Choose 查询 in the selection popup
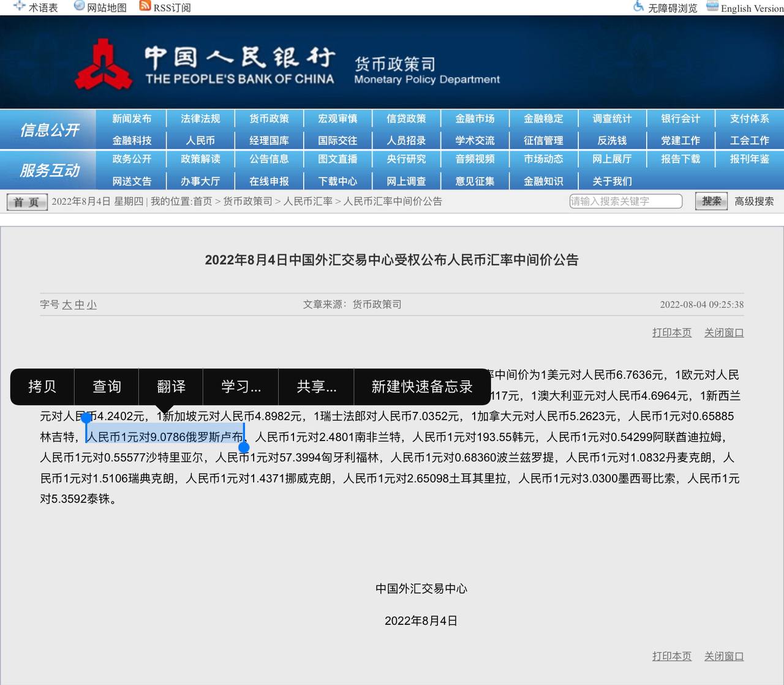Viewport: 784px width, 685px height. tap(107, 387)
